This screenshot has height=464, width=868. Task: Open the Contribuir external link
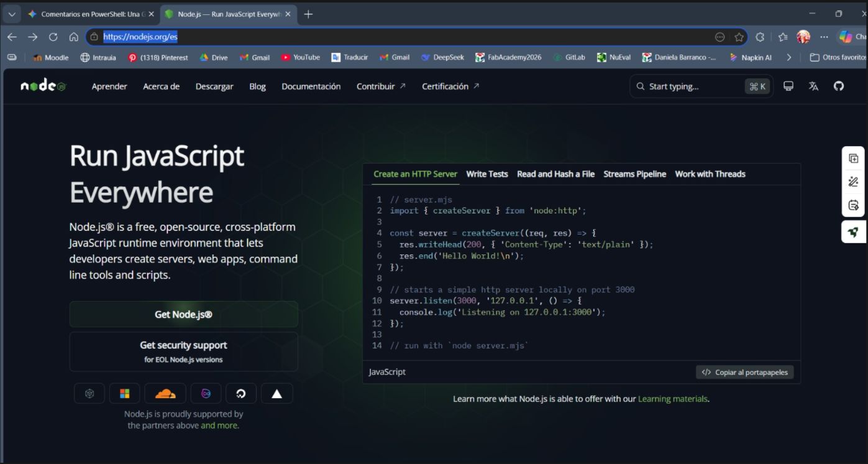pyautogui.click(x=381, y=86)
